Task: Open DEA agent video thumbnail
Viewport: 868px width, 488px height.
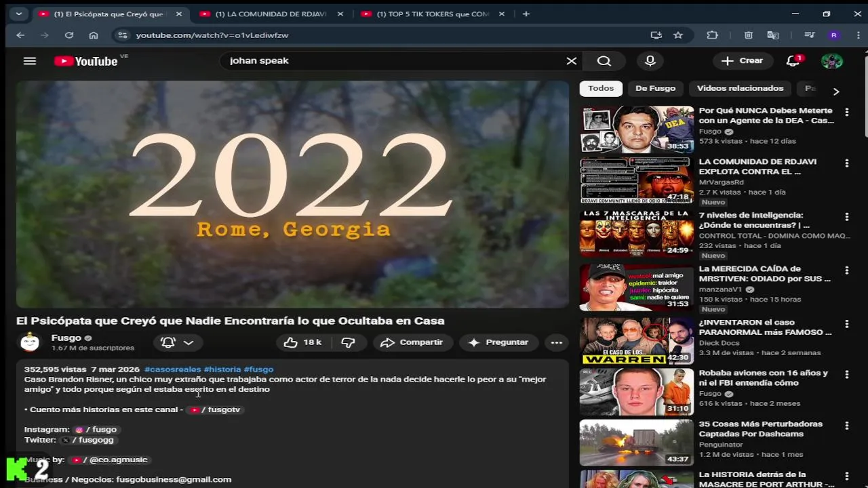Action: 637,129
